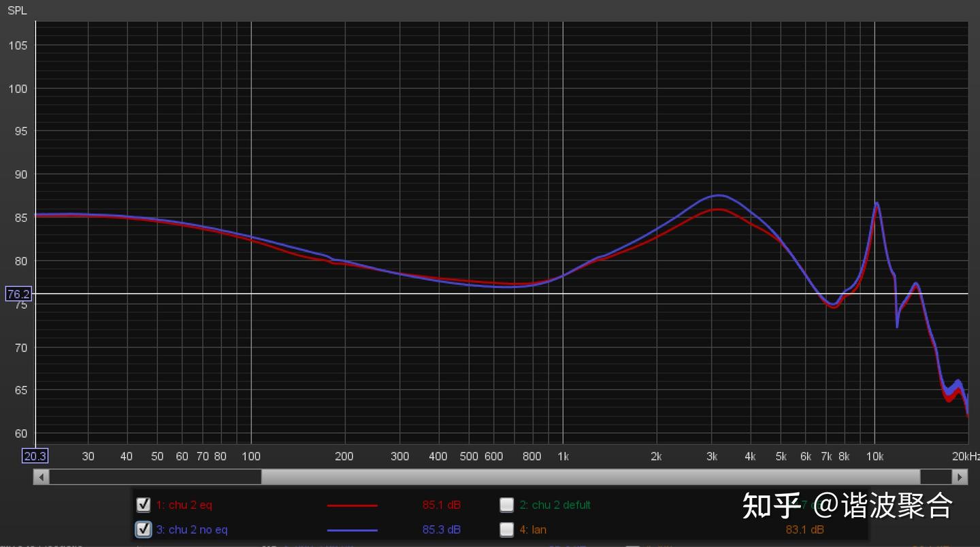The width and height of the screenshot is (980, 547).
Task: Click the scrollbar right arrow button
Action: click(960, 477)
